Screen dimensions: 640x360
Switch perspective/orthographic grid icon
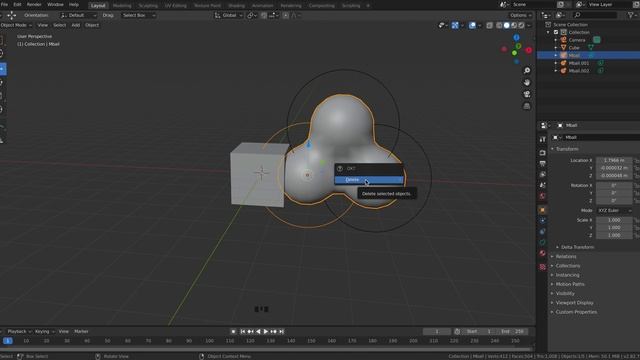pyautogui.click(x=527, y=106)
